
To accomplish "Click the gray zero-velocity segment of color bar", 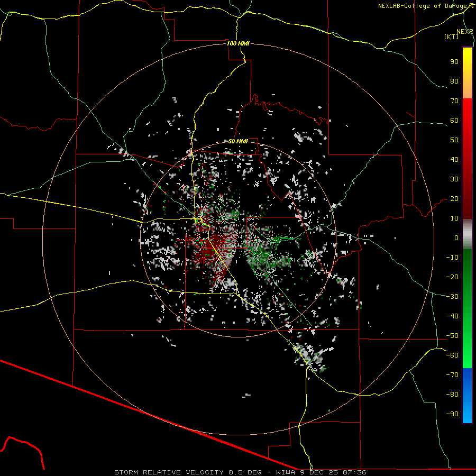I will coord(467,234).
